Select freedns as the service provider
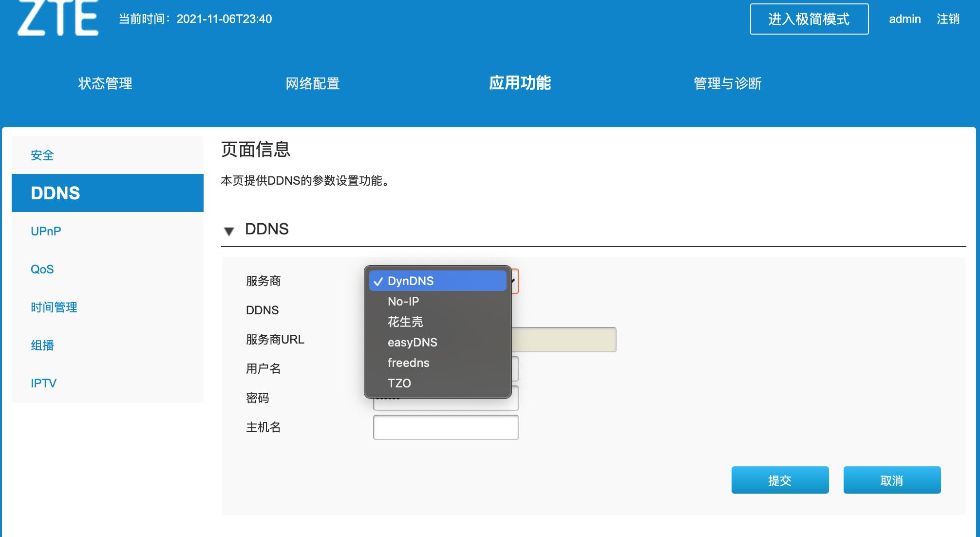This screenshot has height=537, width=980. pyautogui.click(x=408, y=363)
